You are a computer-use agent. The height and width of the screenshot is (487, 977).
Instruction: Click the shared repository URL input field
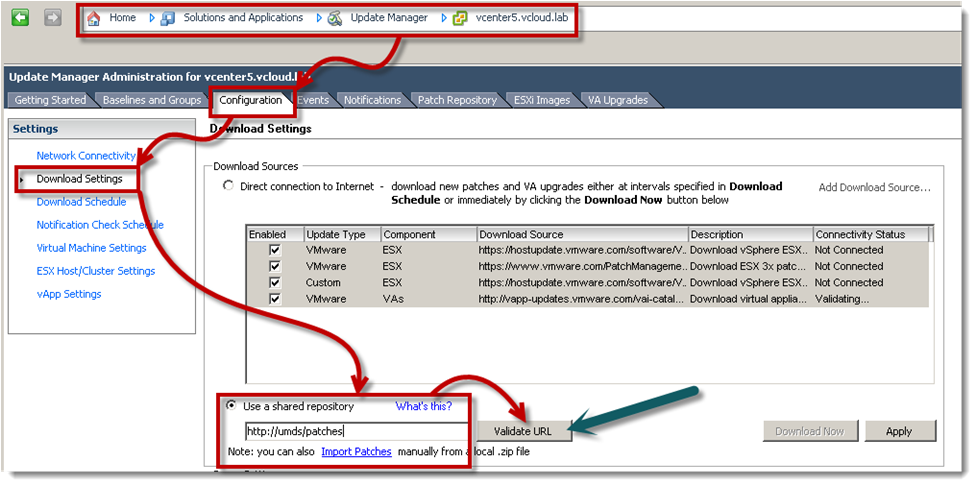pyautogui.click(x=356, y=431)
